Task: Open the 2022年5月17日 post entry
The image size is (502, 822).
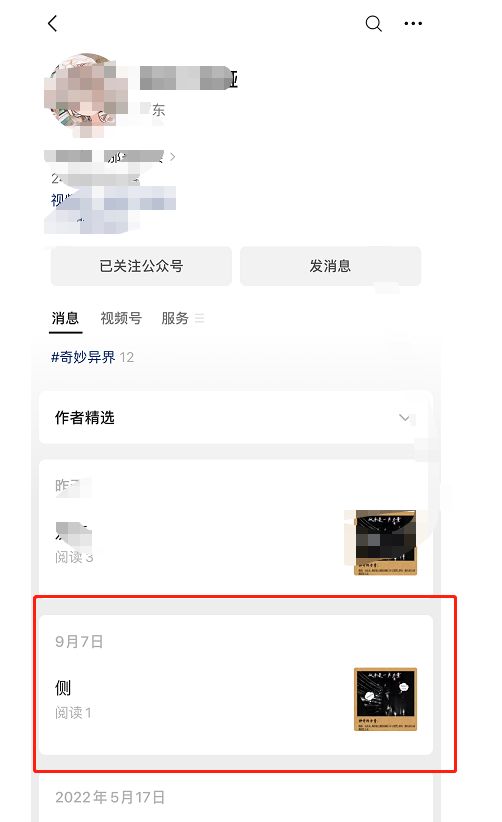Action: [110, 797]
